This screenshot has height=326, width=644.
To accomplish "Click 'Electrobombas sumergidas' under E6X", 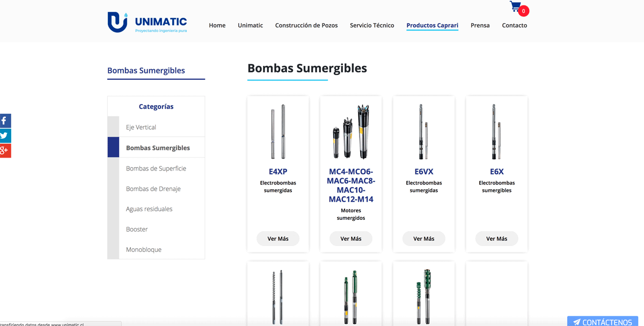I will coord(497,187).
